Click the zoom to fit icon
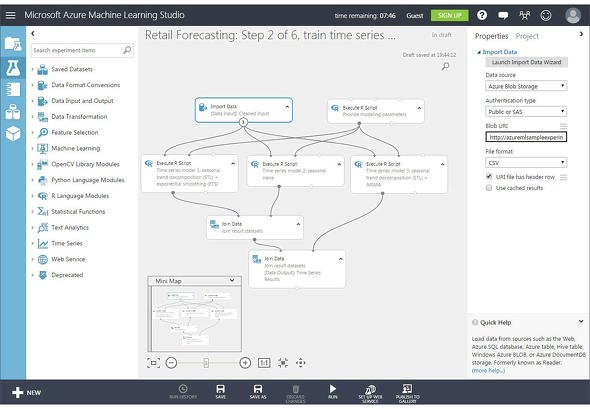This screenshot has width=590, height=409. pyautogui.click(x=283, y=363)
